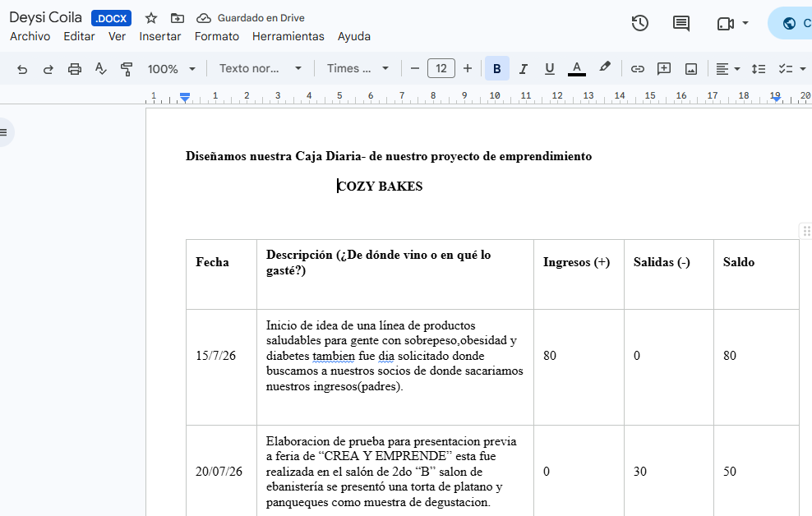Show all comments panel
Viewport: 812px width, 516px height.
[x=681, y=23]
